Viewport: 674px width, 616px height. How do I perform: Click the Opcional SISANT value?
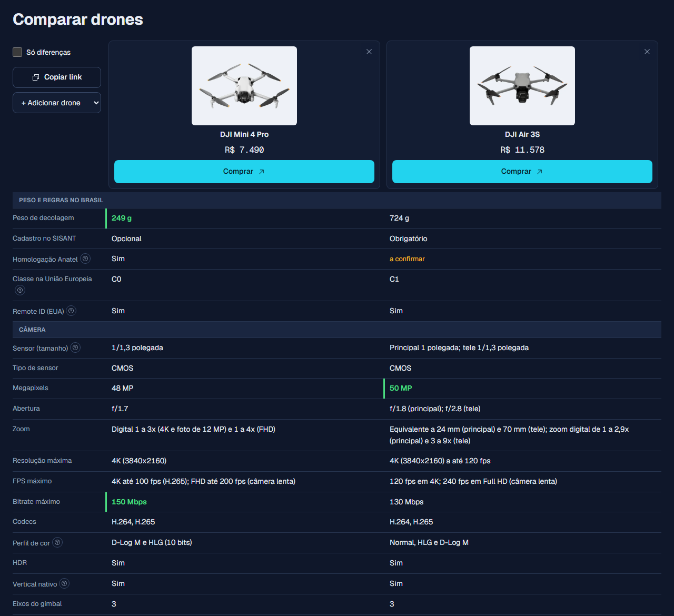click(126, 239)
